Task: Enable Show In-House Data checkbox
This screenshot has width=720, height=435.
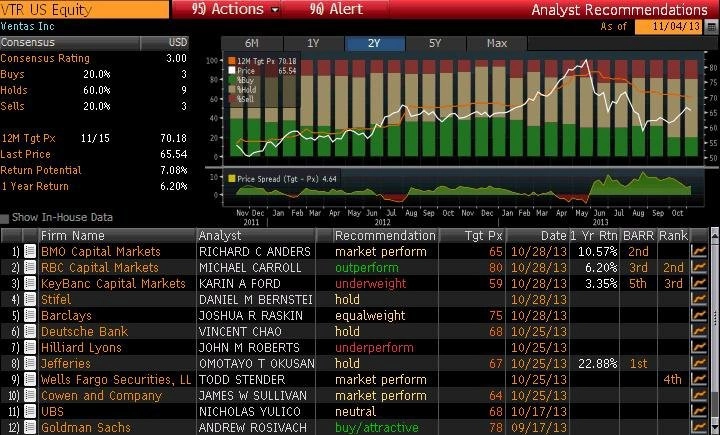Action: 5,218
